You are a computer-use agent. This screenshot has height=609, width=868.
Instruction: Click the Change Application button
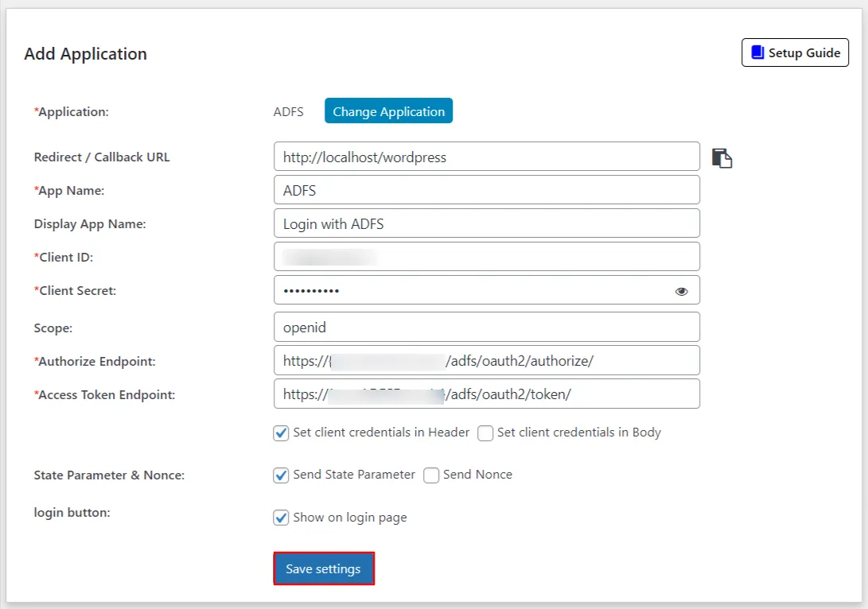tap(388, 111)
